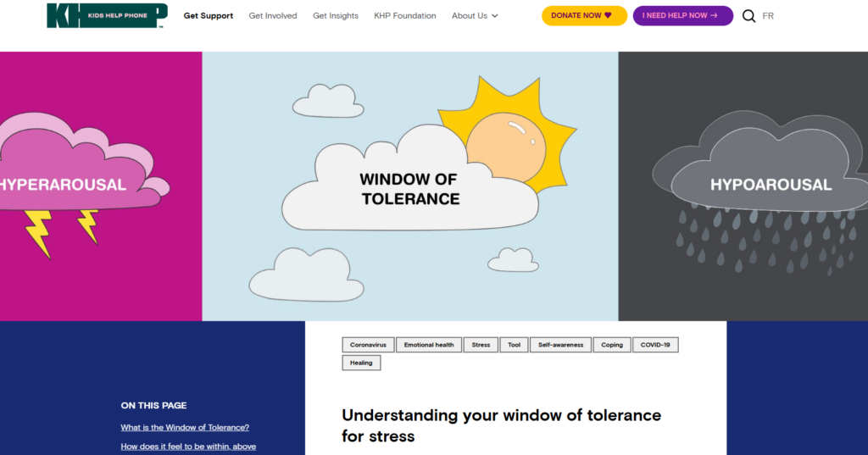Select the Stress tag
The image size is (868, 455).
tap(481, 345)
